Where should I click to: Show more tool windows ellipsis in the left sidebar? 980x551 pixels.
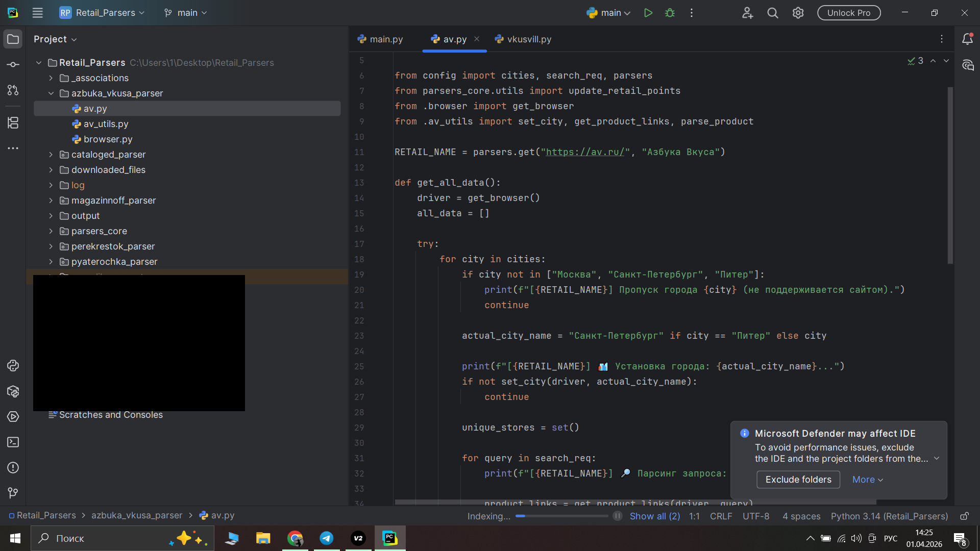[13, 148]
